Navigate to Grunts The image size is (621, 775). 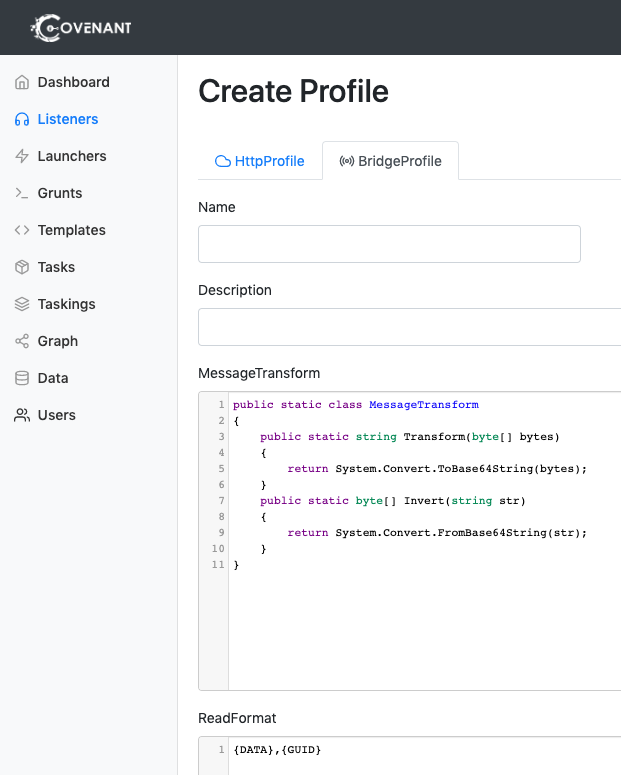(x=60, y=193)
